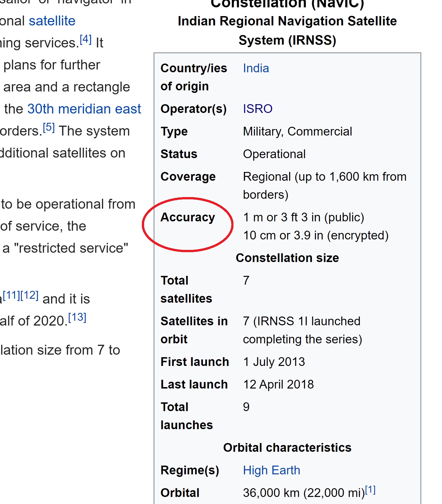Click '1 m or 3 ft 3 in (public)'

(x=304, y=217)
